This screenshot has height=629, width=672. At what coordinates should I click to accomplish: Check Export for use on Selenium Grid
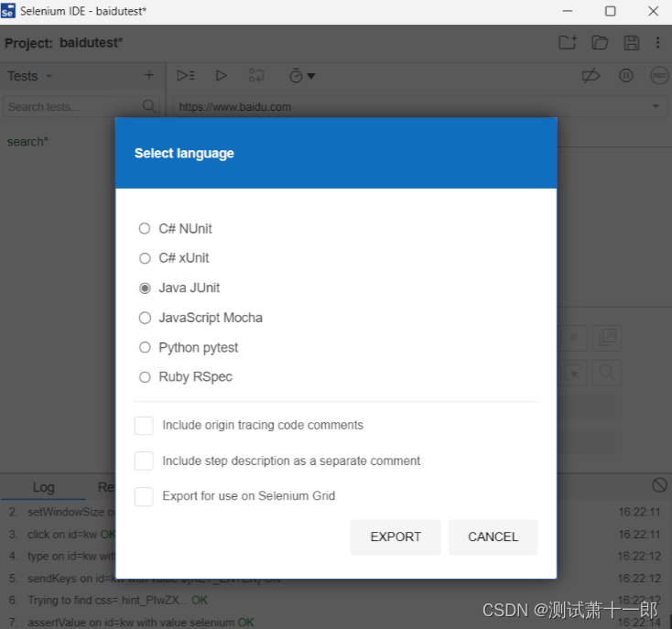pos(144,496)
